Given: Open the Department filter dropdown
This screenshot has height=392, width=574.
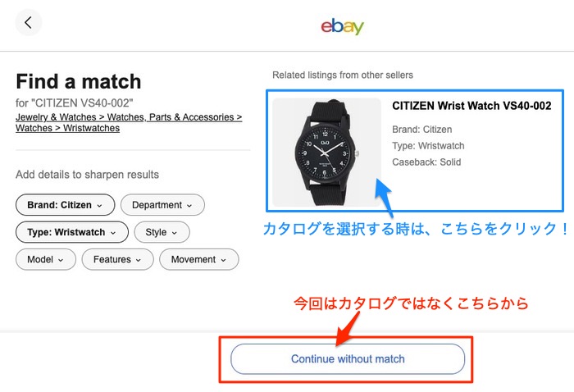Looking at the screenshot, I should (x=162, y=205).
